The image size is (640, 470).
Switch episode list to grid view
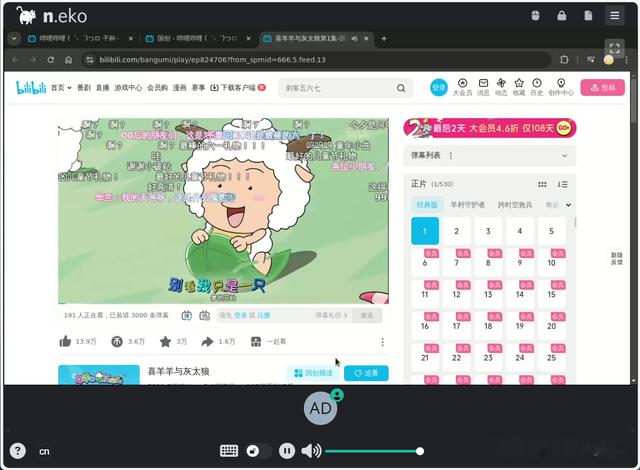click(542, 184)
